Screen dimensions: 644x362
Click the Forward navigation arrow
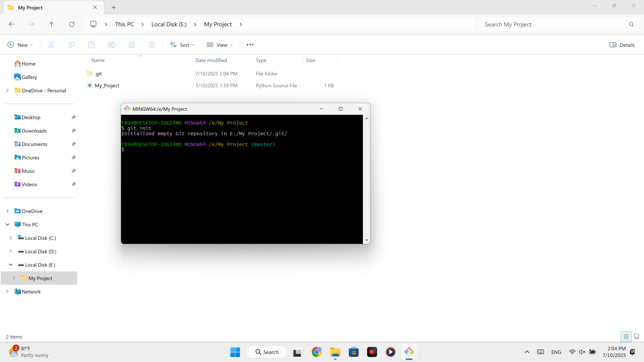[x=31, y=24]
